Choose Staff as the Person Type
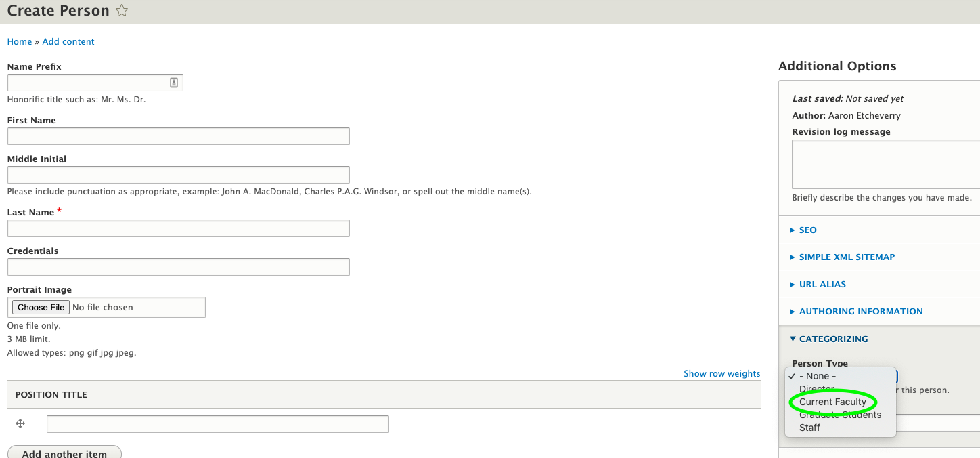Screen dimensions: 980x458 click(809, 427)
